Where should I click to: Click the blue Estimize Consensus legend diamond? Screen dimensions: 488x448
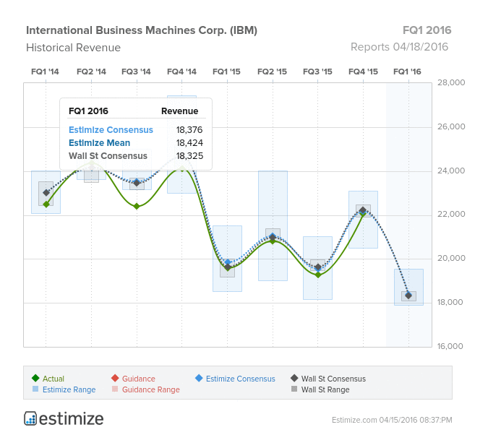[199, 378]
